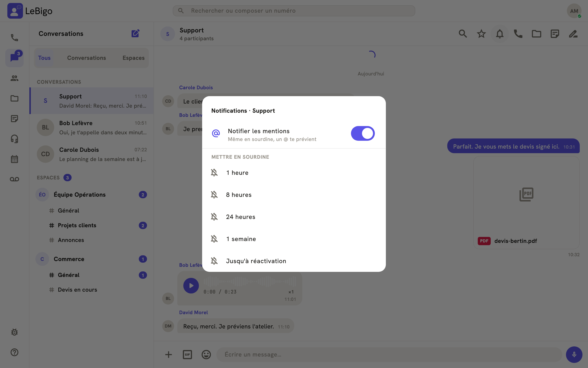Select the Conversations filter tab
Viewport: 588px width, 368px height.
pyautogui.click(x=87, y=58)
